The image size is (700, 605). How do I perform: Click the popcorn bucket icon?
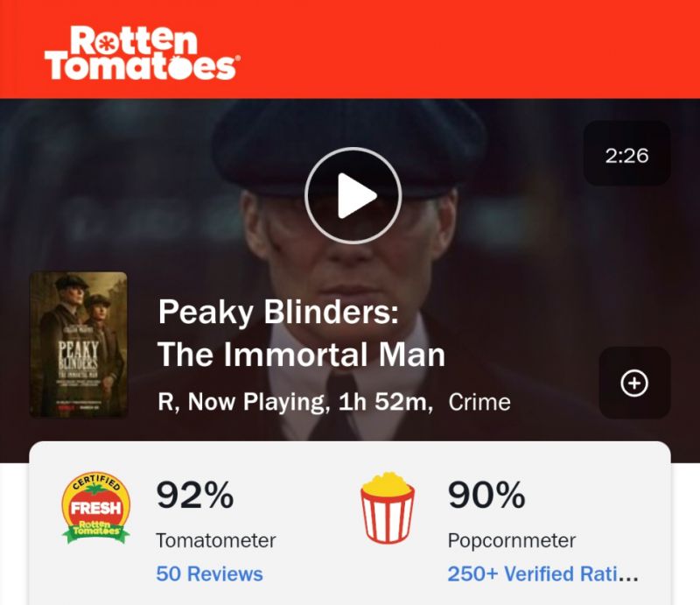click(387, 508)
